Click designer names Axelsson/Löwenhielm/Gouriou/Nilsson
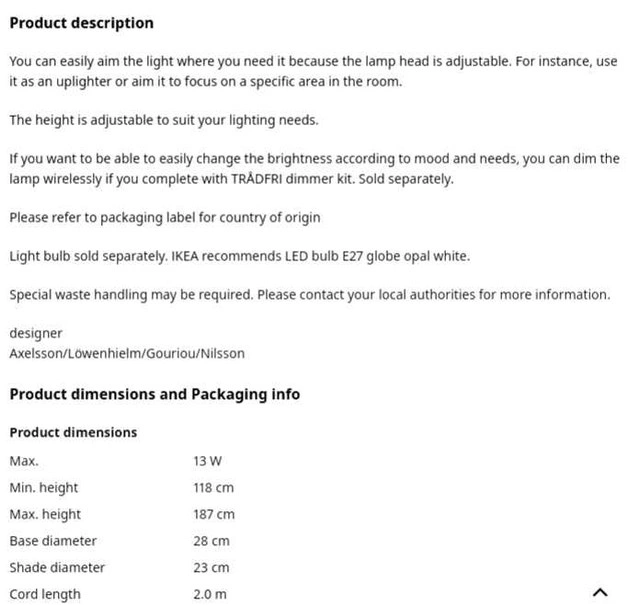Screen dimensions: 640x605 [x=127, y=353]
